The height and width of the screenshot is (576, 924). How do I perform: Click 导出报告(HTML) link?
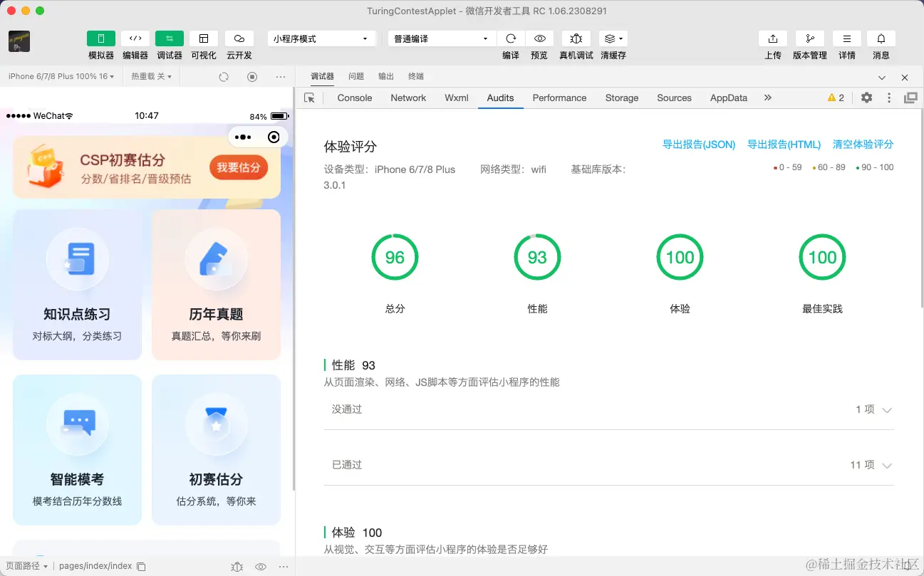pos(784,145)
